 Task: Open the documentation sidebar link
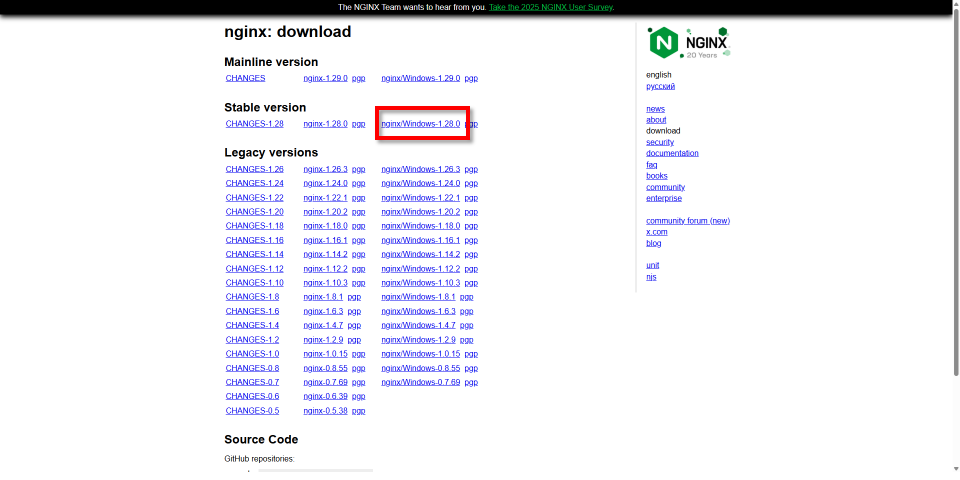tap(672, 153)
